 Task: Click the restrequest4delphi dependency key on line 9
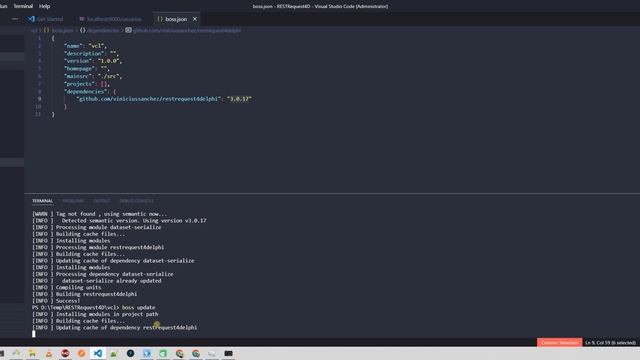pyautogui.click(x=149, y=99)
